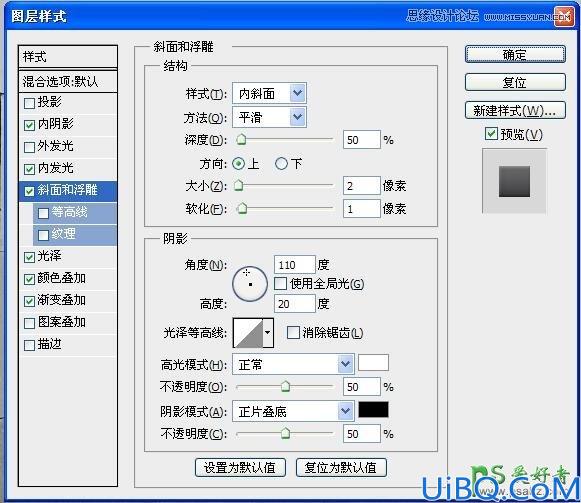Viewport: 581px width, 503px height.
Task: Click the 大小 size slider handle
Action: pyautogui.click(x=239, y=185)
